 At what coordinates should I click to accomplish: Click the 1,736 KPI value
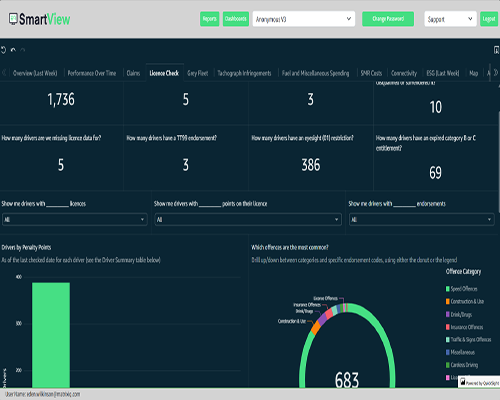point(61,99)
